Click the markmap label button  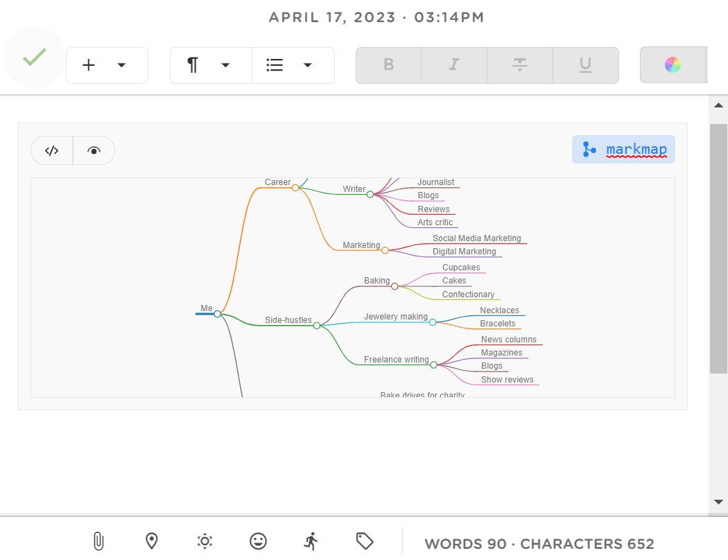[623, 149]
